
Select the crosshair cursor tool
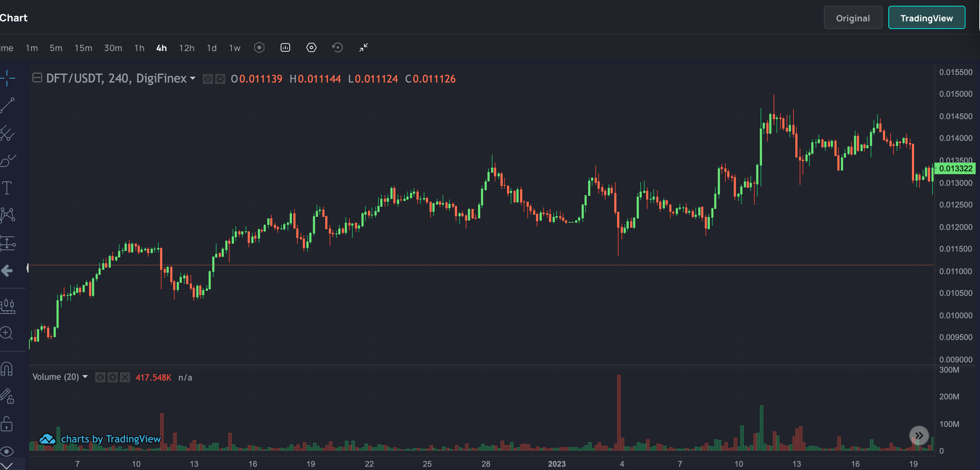point(7,78)
